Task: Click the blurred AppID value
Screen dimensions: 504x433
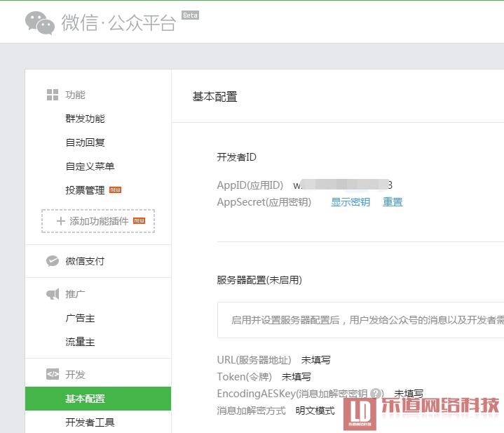Action: point(343,185)
